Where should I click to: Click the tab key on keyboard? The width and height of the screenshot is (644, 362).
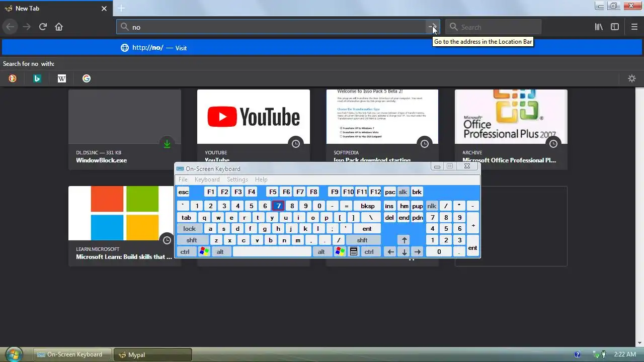coord(187,218)
